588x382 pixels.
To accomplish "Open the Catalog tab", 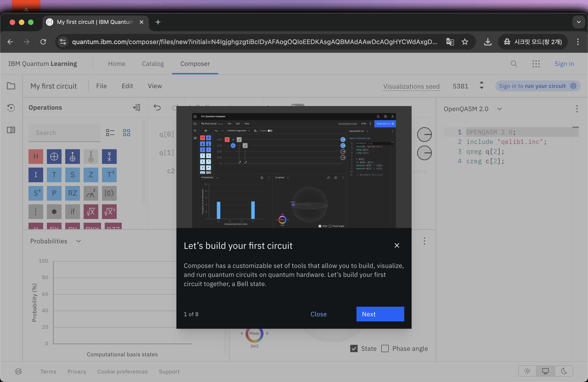I will (153, 64).
